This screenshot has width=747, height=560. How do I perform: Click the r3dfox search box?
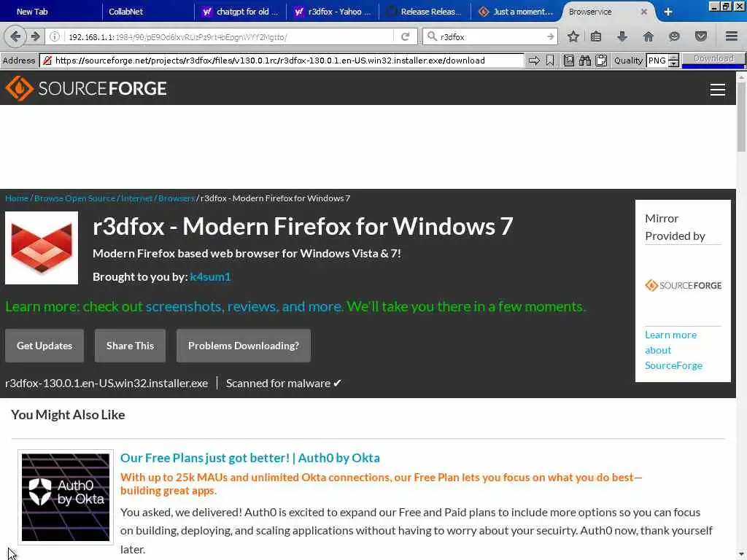point(491,36)
